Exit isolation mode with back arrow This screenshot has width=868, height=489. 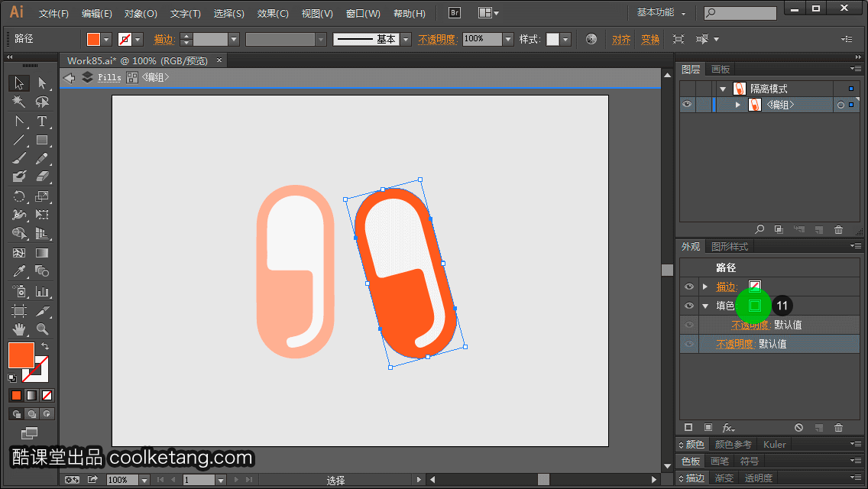coord(70,77)
